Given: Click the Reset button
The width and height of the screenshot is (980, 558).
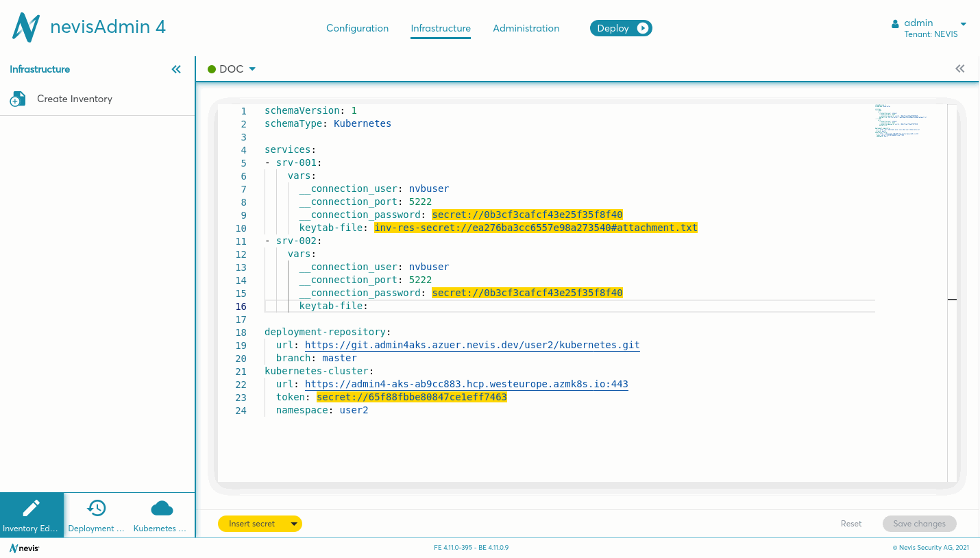Looking at the screenshot, I should (850, 524).
